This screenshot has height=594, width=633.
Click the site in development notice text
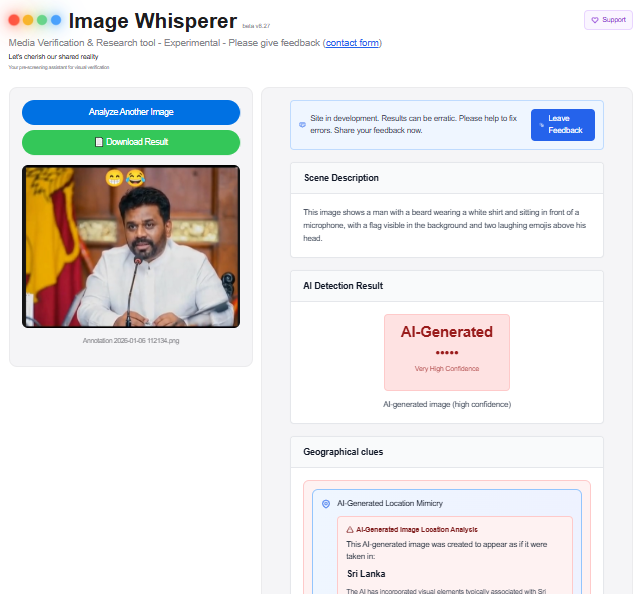pyautogui.click(x=413, y=124)
